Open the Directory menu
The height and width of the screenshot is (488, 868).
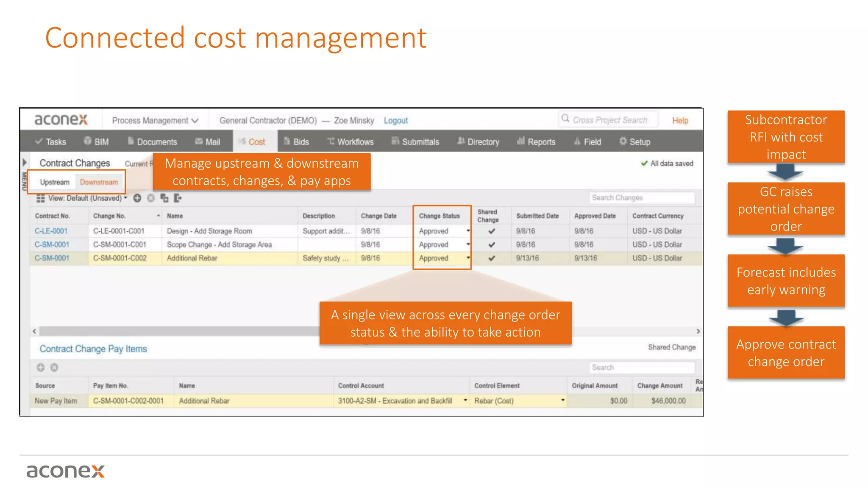click(x=478, y=141)
